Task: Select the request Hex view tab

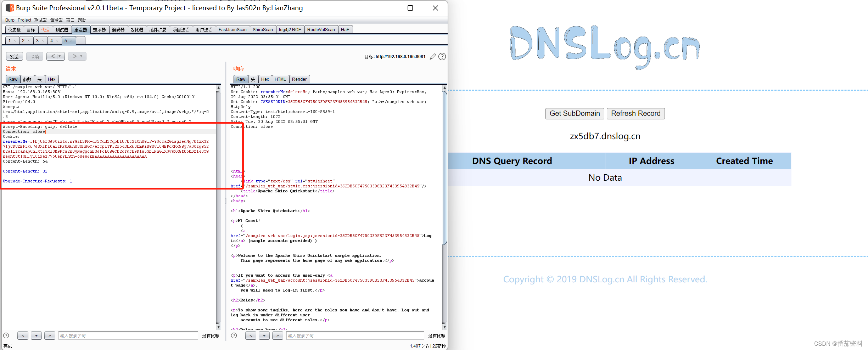Action: coord(52,79)
